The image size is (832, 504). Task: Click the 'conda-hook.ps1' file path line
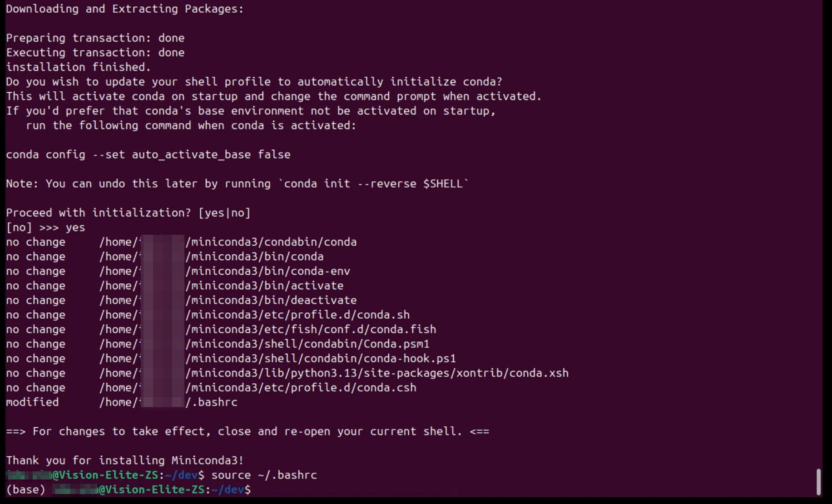click(320, 358)
